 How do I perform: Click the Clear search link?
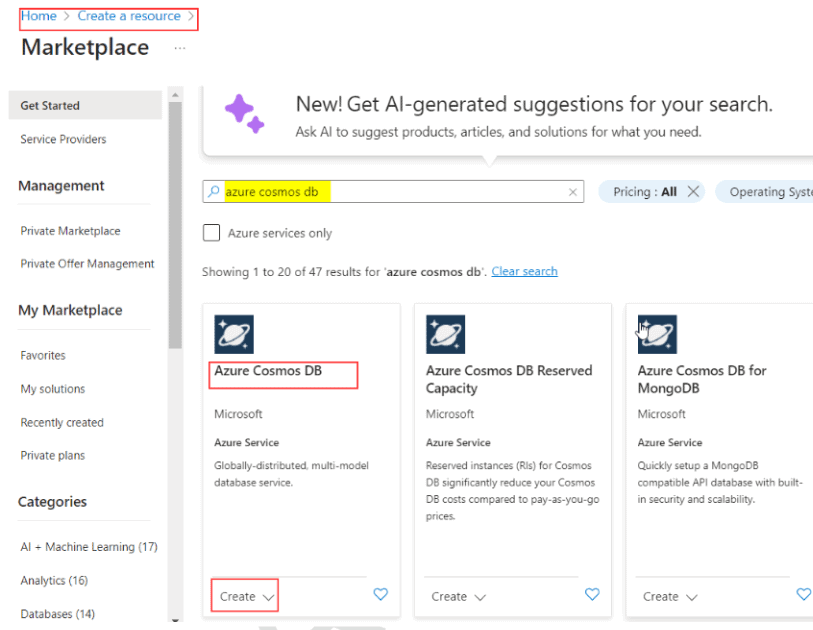click(524, 271)
